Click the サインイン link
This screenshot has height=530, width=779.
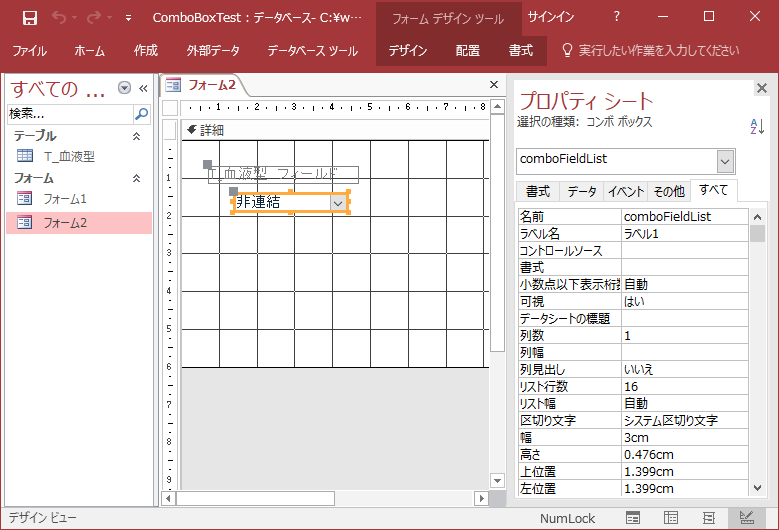(x=550, y=17)
